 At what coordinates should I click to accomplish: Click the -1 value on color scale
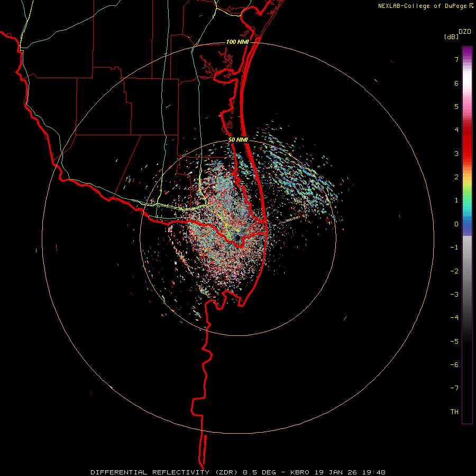(x=454, y=248)
